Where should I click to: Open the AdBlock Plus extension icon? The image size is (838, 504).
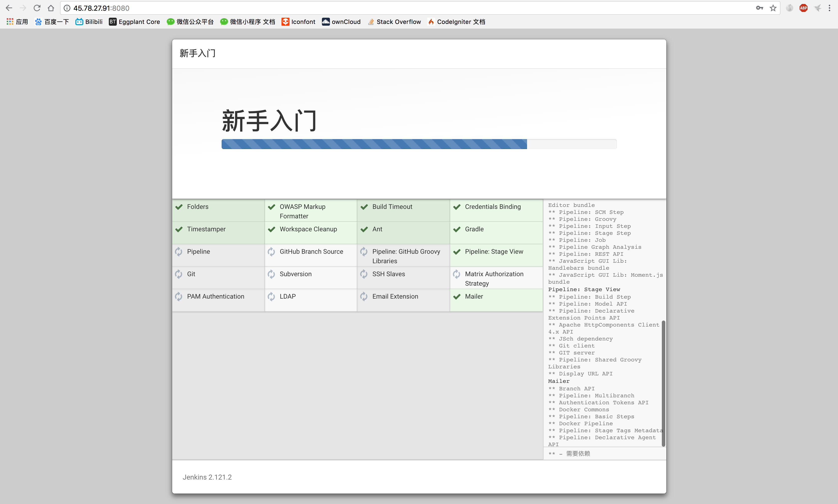click(803, 8)
